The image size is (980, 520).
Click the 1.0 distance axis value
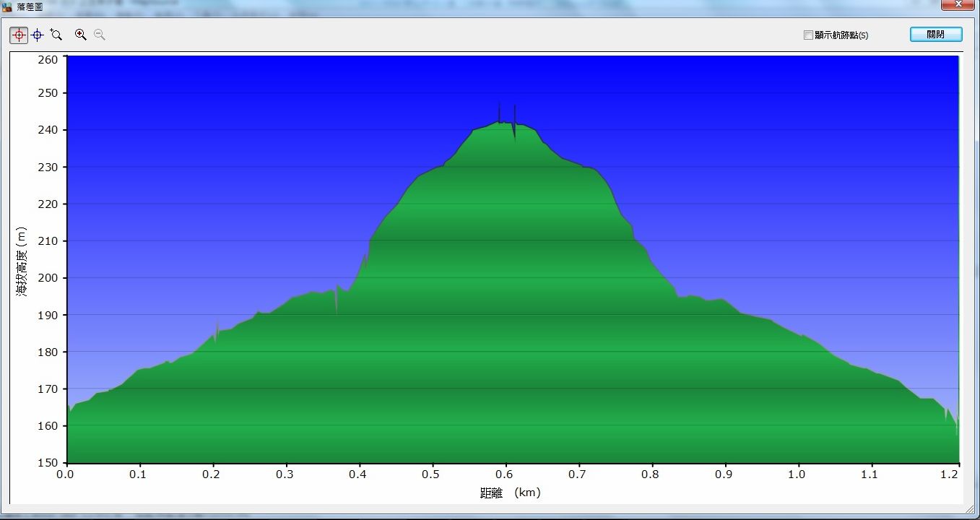798,474
